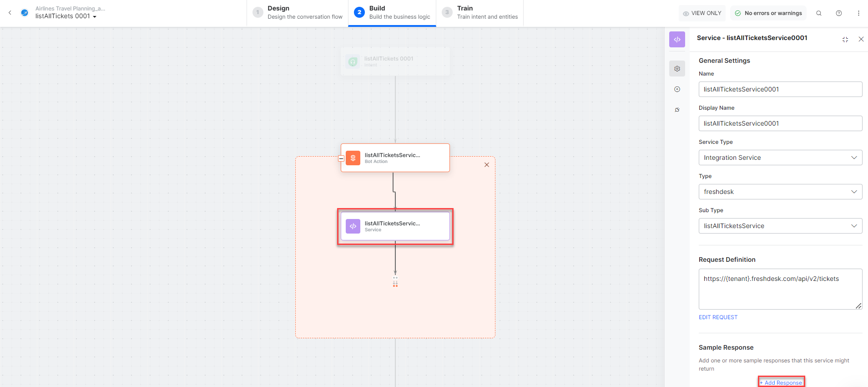Image resolution: width=868 pixels, height=387 pixels.
Task: Open the Sub Type dropdown
Action: pyautogui.click(x=780, y=226)
